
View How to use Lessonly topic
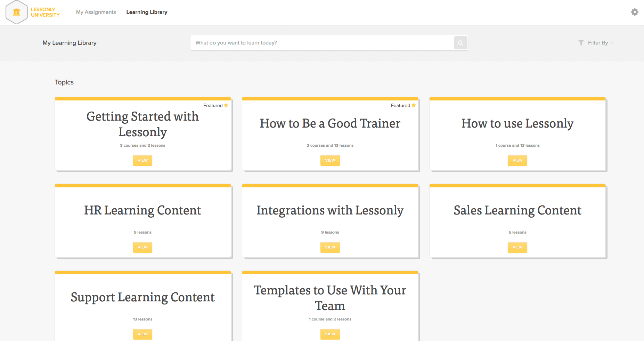point(517,160)
